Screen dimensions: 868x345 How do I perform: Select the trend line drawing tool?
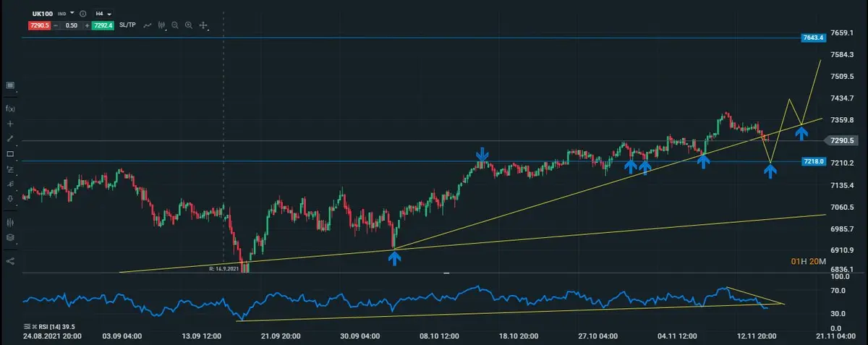click(10, 138)
